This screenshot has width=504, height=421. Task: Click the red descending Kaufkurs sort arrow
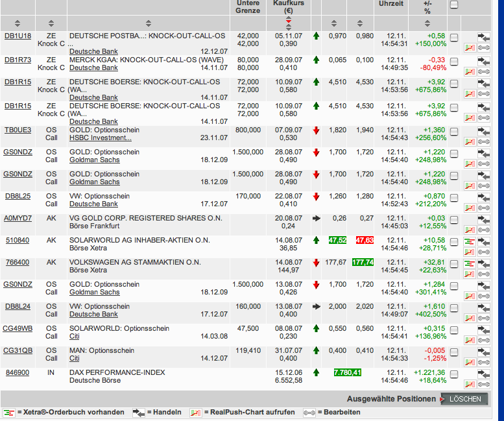tap(289, 22)
